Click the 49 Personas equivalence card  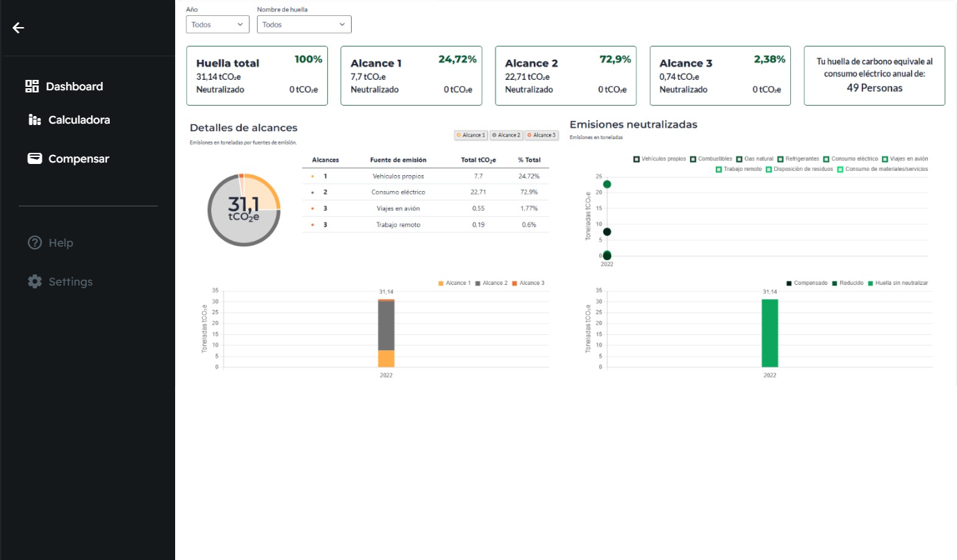click(874, 76)
